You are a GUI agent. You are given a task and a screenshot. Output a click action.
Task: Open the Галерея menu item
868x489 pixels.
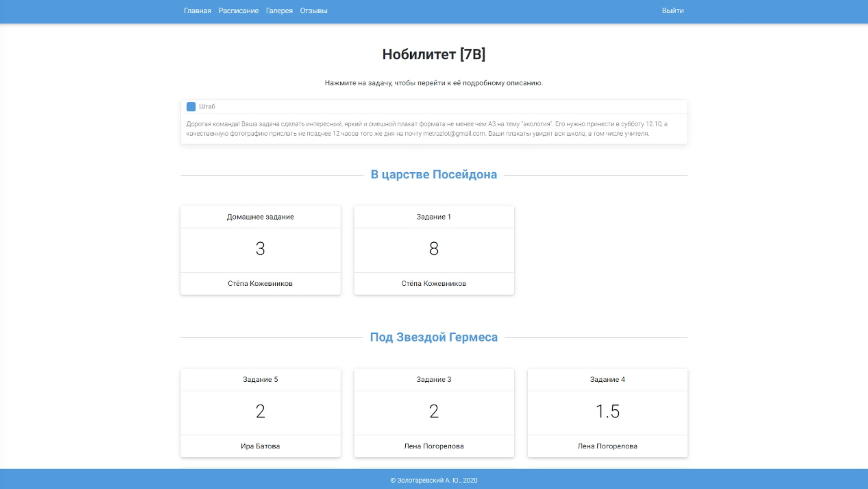pos(279,11)
